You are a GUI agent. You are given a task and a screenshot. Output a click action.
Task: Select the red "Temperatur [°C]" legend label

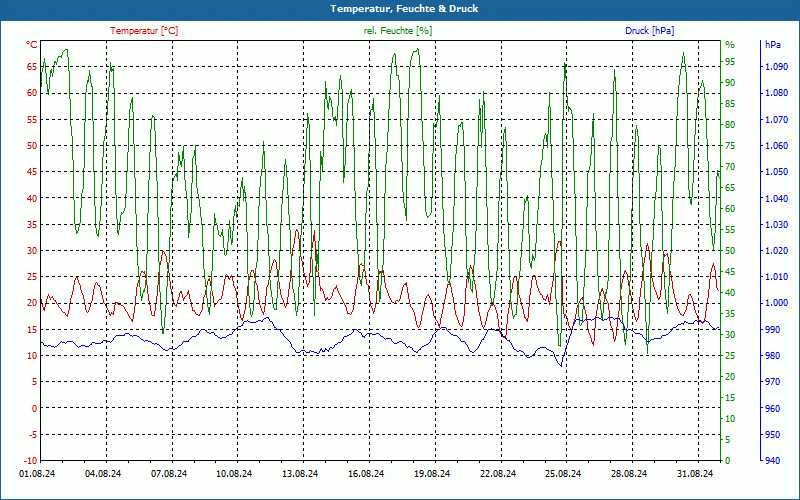tap(144, 31)
